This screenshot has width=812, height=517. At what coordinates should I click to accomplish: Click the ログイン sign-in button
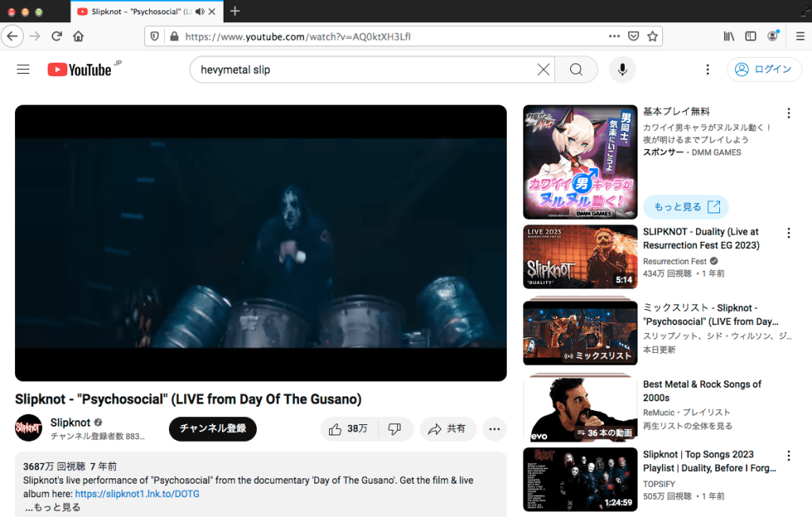[764, 70]
